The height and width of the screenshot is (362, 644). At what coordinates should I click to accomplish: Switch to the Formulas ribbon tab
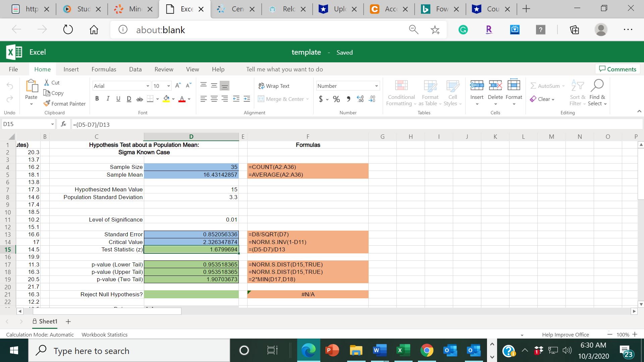(x=104, y=69)
